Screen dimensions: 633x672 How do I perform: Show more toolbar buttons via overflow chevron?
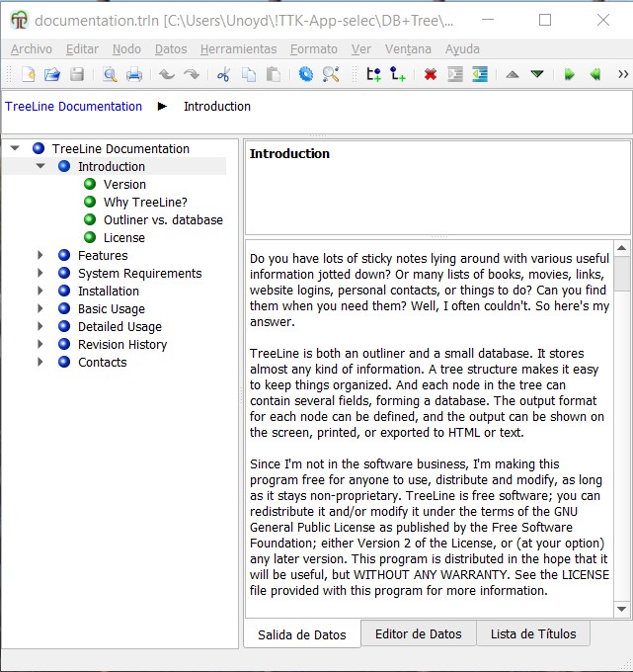point(622,74)
